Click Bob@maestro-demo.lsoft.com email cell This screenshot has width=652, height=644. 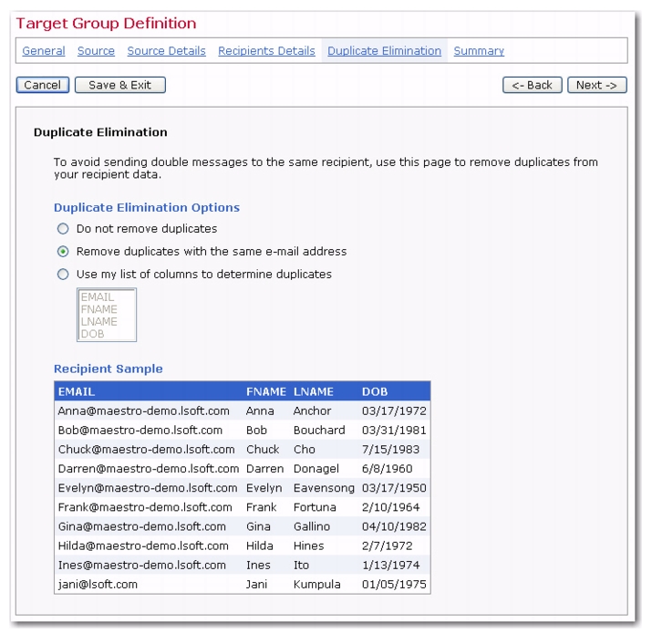(140, 431)
